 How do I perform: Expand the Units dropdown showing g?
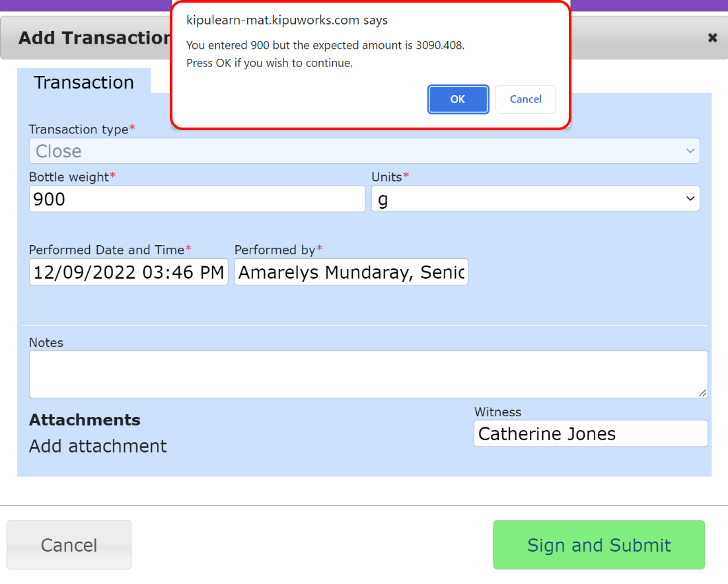coord(535,199)
